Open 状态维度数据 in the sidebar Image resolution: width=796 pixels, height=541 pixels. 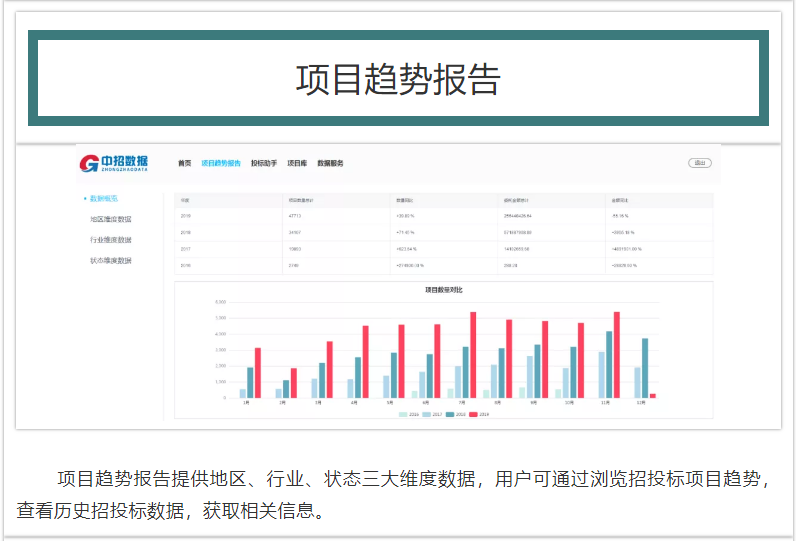coord(110,261)
